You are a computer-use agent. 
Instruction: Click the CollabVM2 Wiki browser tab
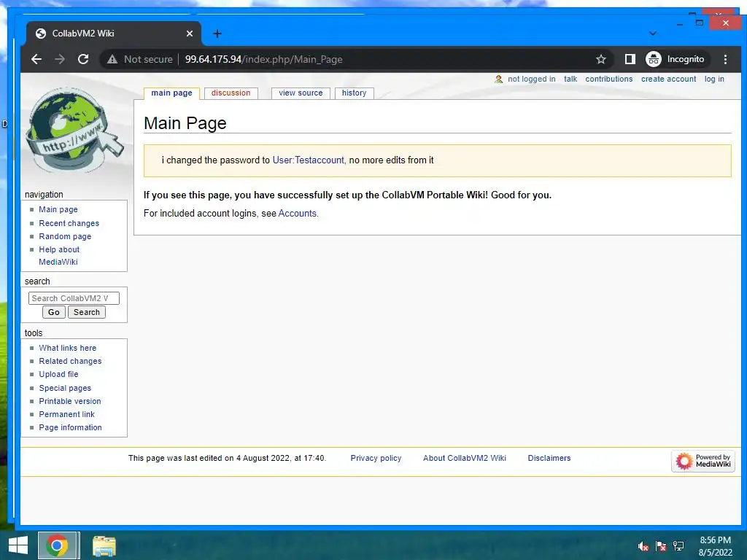coord(113,34)
